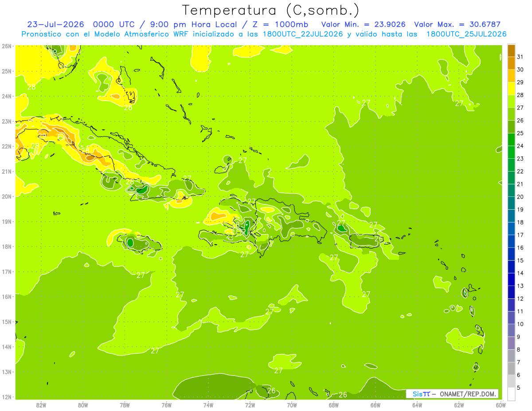532x411 pixels.
Task: Click the '24N' latitude axis label
Action: (6, 96)
